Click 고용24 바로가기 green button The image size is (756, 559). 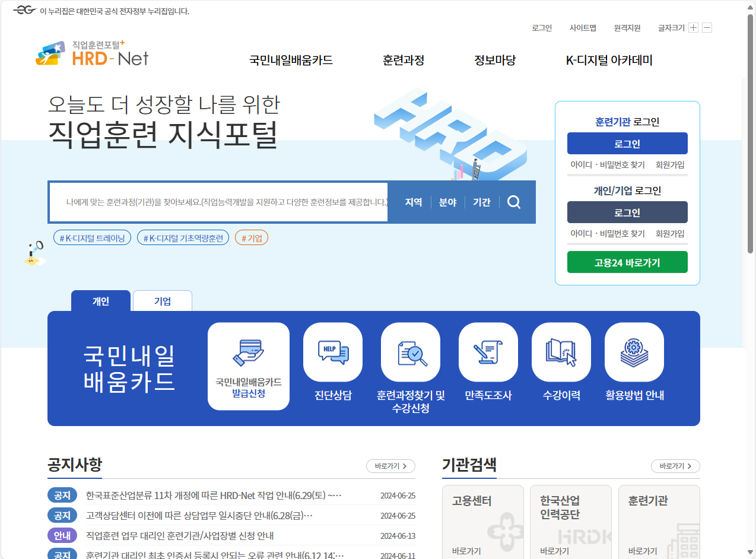click(627, 262)
